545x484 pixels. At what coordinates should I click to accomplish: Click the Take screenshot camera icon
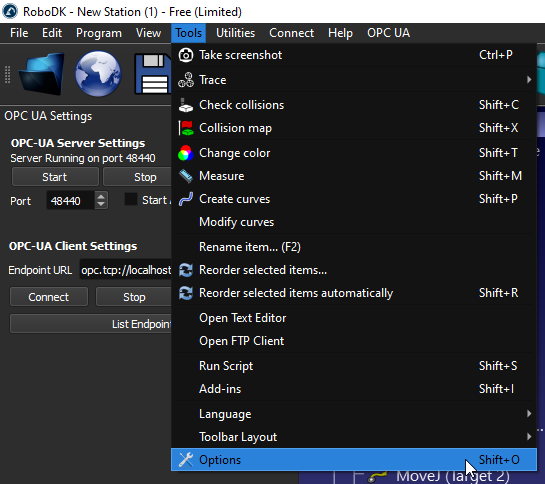click(186, 55)
